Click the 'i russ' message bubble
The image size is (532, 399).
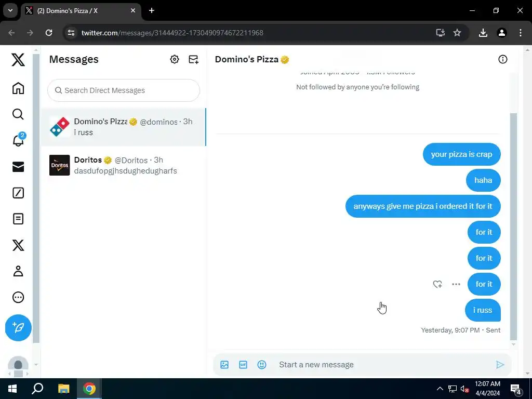click(483, 310)
